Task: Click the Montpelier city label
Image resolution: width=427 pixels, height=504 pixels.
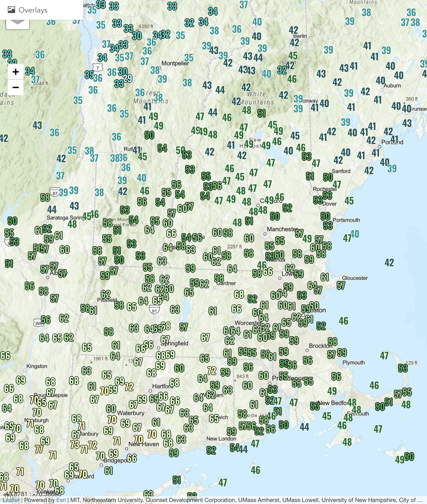Action: (175, 63)
